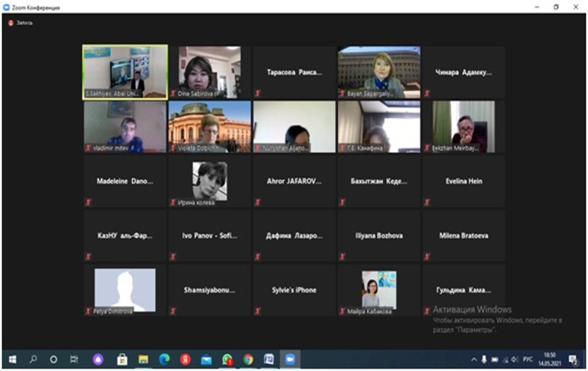Open the Microsoft Store taskbar icon

(x=121, y=359)
